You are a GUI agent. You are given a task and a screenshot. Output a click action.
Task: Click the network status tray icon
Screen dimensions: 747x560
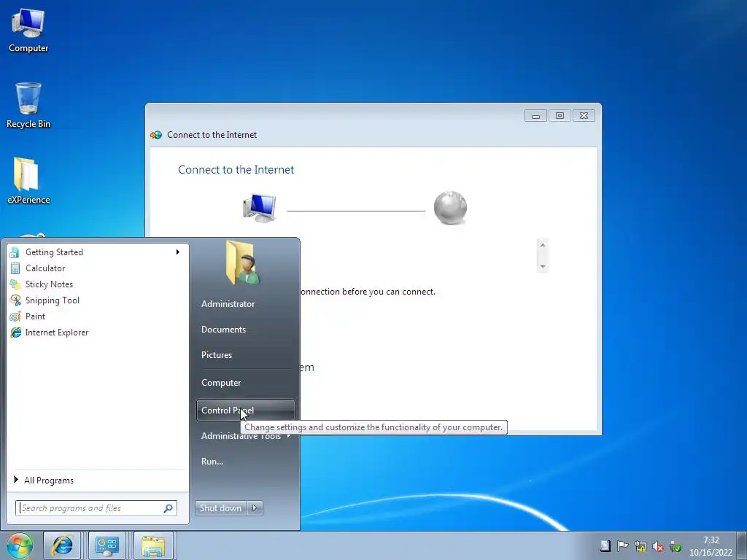tap(640, 546)
